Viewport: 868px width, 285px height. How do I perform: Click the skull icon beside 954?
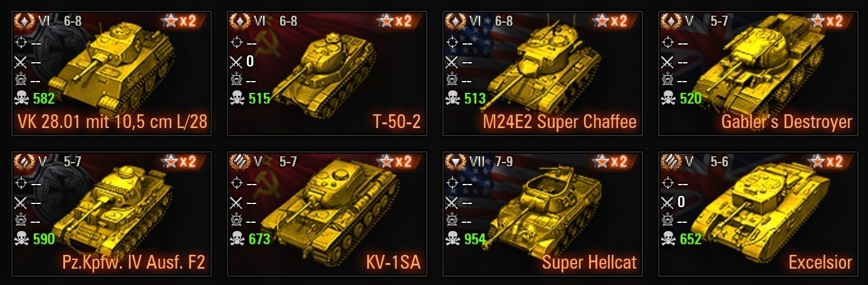click(452, 239)
